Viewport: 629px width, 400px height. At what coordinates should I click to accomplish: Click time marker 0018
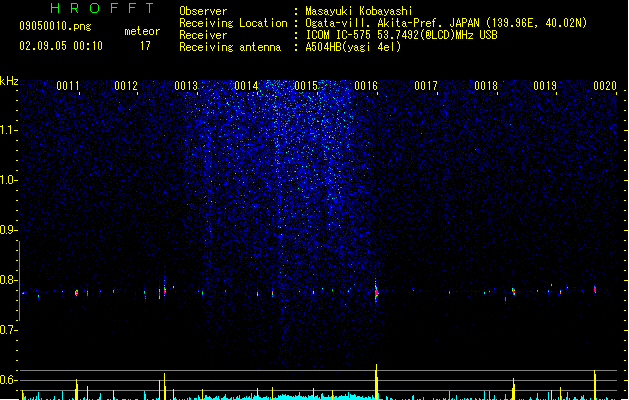pyautogui.click(x=486, y=86)
